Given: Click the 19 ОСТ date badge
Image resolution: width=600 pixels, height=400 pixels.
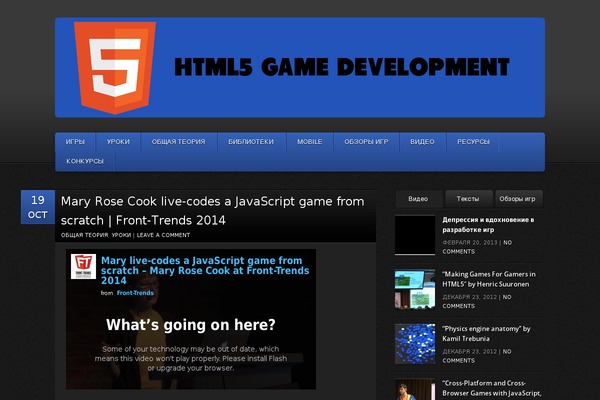Looking at the screenshot, I should click(x=38, y=207).
